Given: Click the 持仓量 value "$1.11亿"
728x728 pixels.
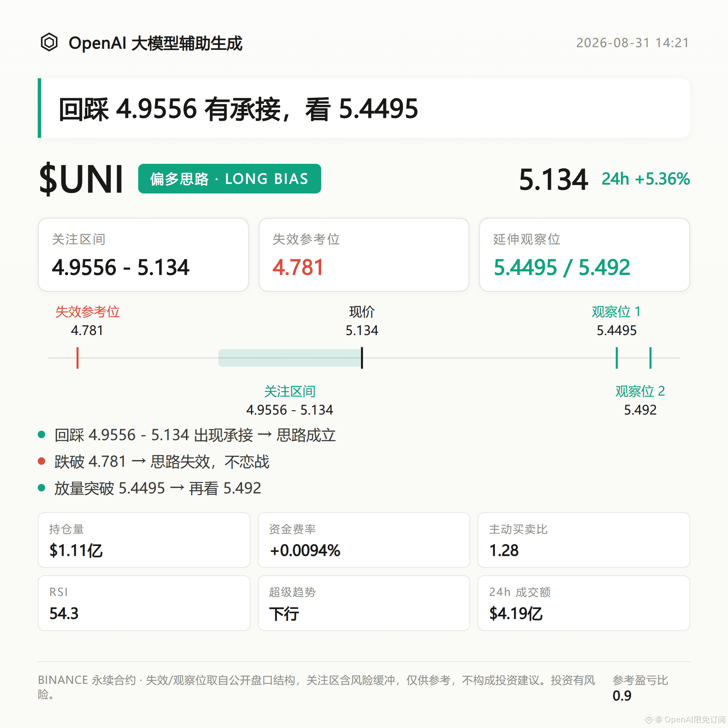Looking at the screenshot, I should (x=76, y=550).
